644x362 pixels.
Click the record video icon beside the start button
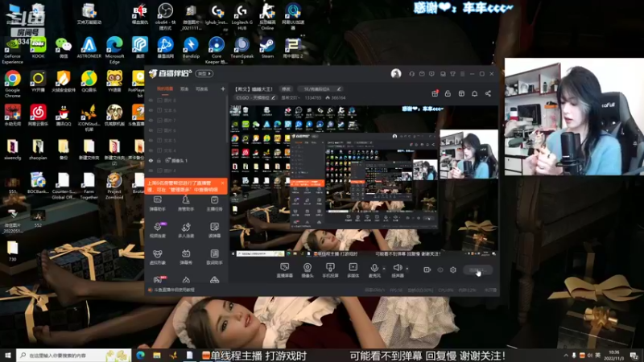(x=427, y=269)
